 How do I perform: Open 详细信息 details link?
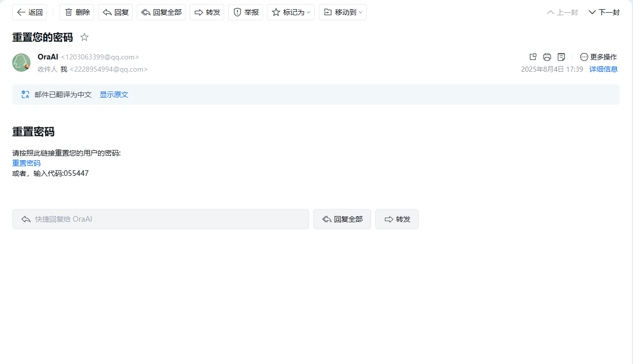(x=604, y=69)
